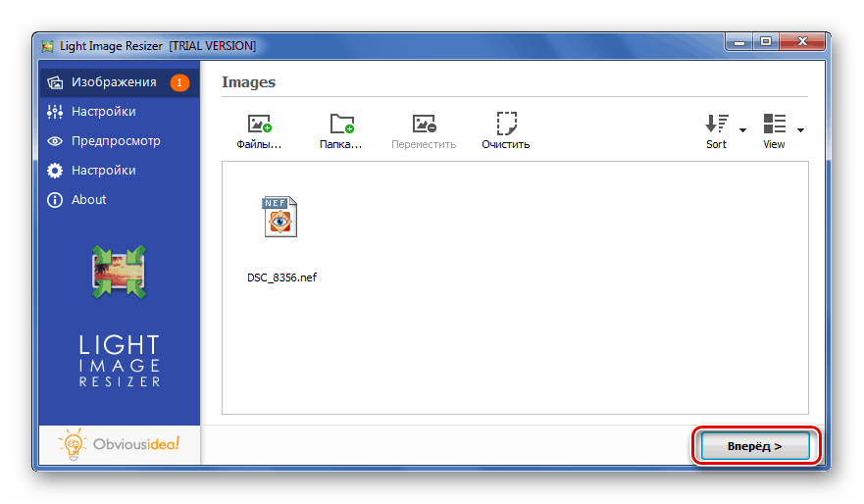Viewport: 864px width, 504px height.
Task: Click the View layout icon
Action: pyautogui.click(x=774, y=124)
